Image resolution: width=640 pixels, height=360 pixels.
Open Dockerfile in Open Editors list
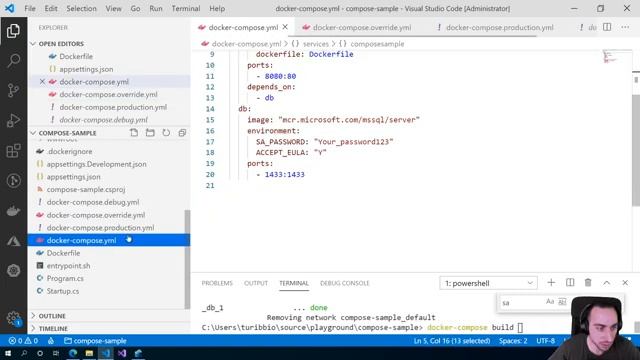click(76, 56)
